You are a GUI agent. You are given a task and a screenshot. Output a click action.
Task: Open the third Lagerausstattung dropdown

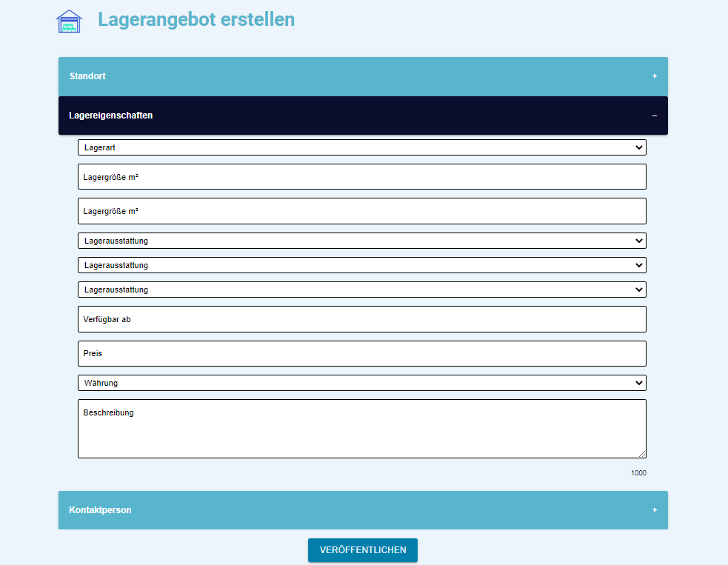point(362,290)
